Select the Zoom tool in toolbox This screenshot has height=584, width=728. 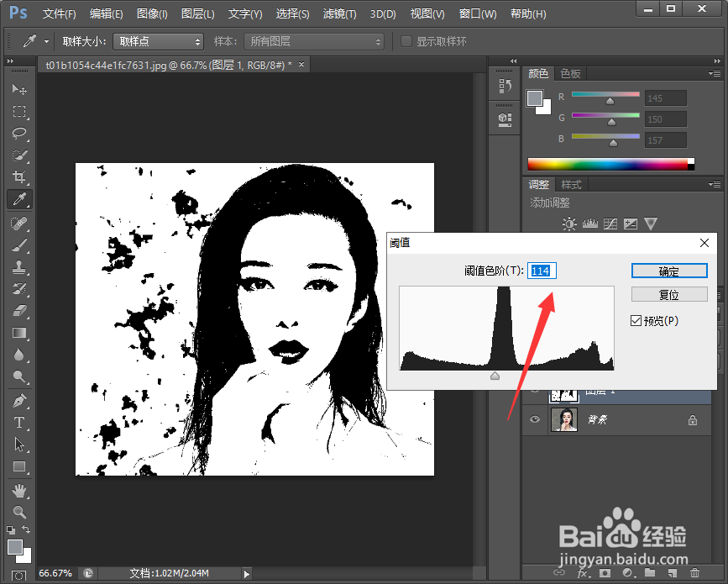(x=19, y=512)
